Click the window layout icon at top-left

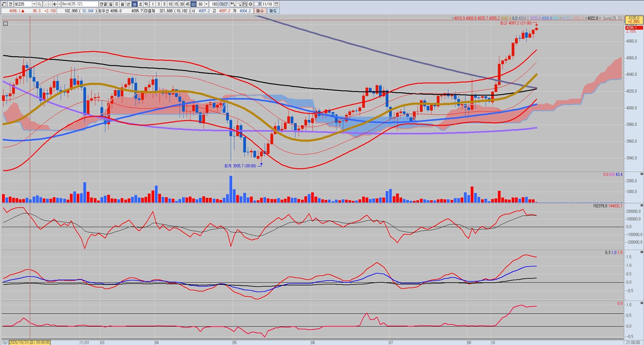4,4
